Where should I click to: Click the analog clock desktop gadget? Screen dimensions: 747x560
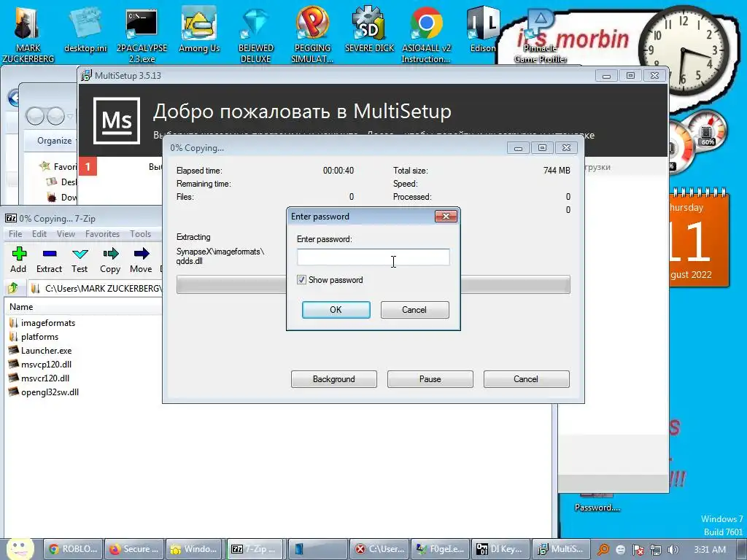(x=684, y=52)
